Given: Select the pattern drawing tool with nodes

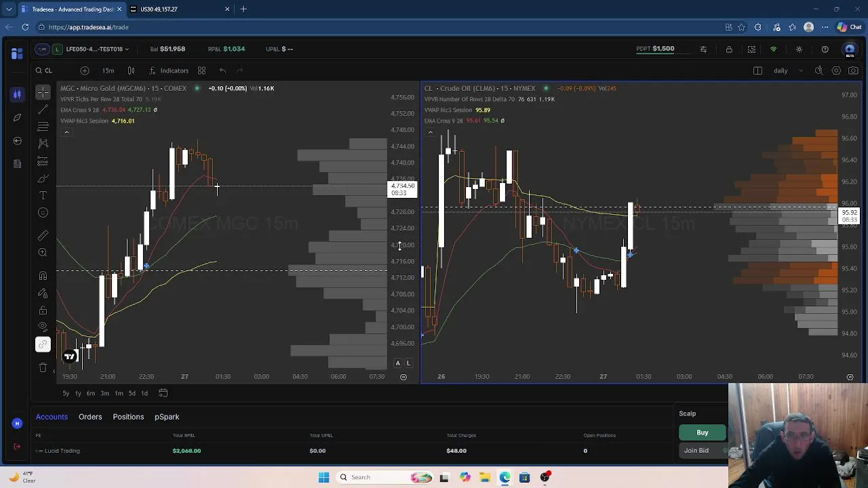Looking at the screenshot, I should (43, 144).
